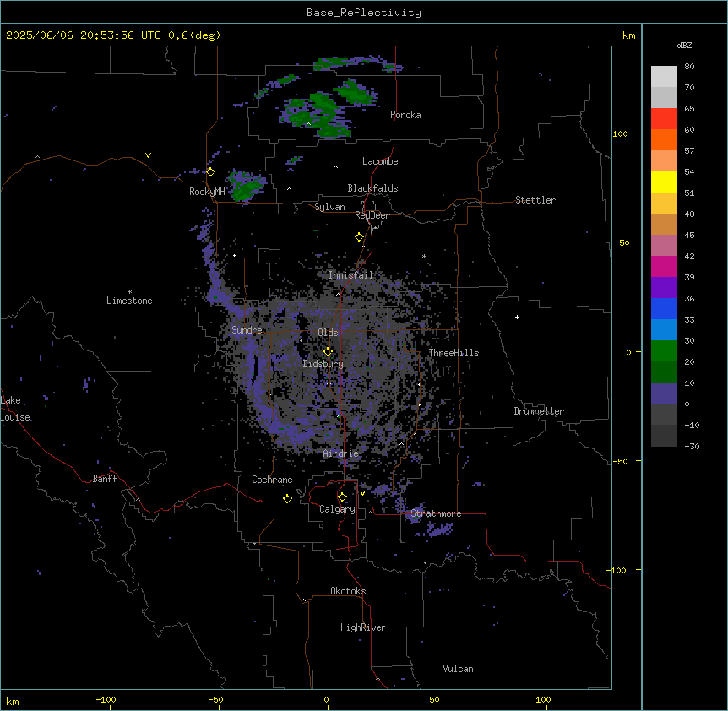Select the slate-purple 0 to 10 dBZ swatch
The width and height of the screenshot is (728, 711).
point(664,393)
